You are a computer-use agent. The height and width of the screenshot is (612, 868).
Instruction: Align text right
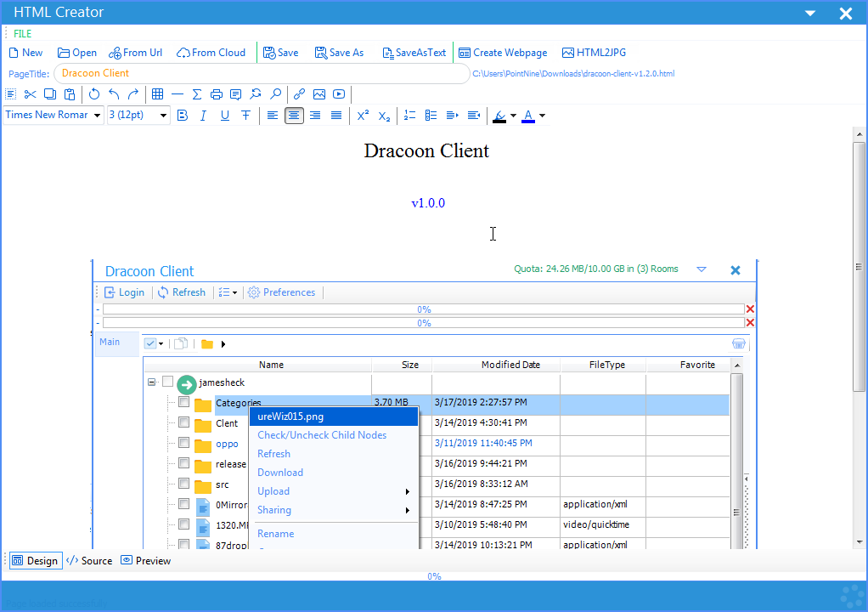pos(315,116)
